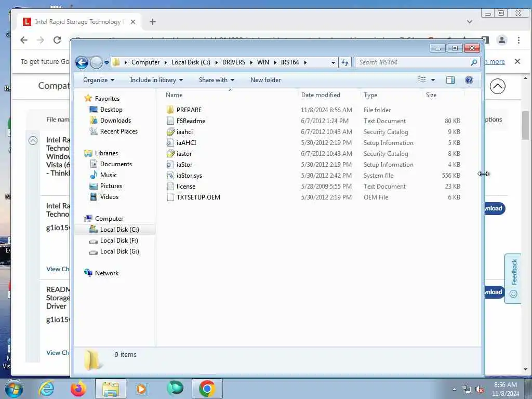Select iaahci security catalog icon
Image resolution: width=532 pixels, height=399 pixels.
coord(170,131)
